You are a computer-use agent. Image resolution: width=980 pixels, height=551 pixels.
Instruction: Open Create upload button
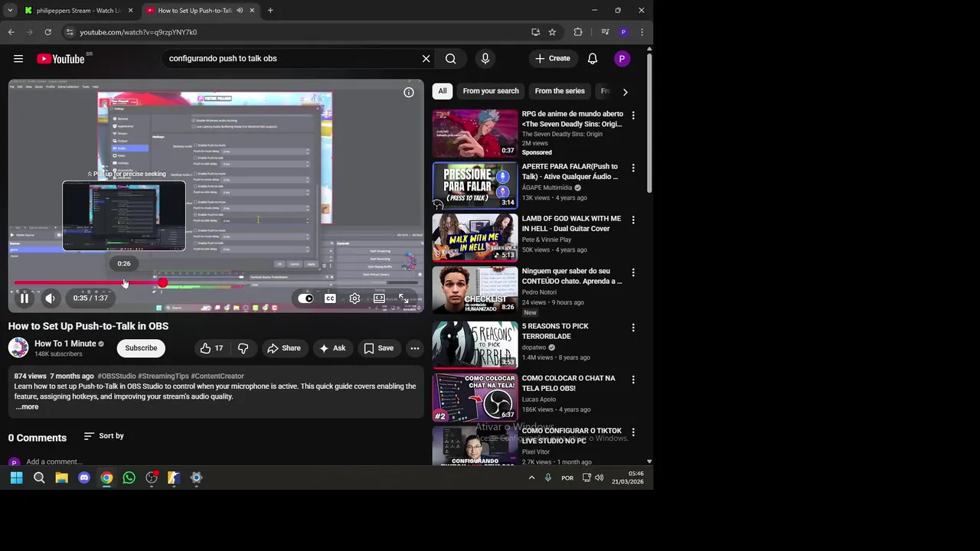click(553, 59)
